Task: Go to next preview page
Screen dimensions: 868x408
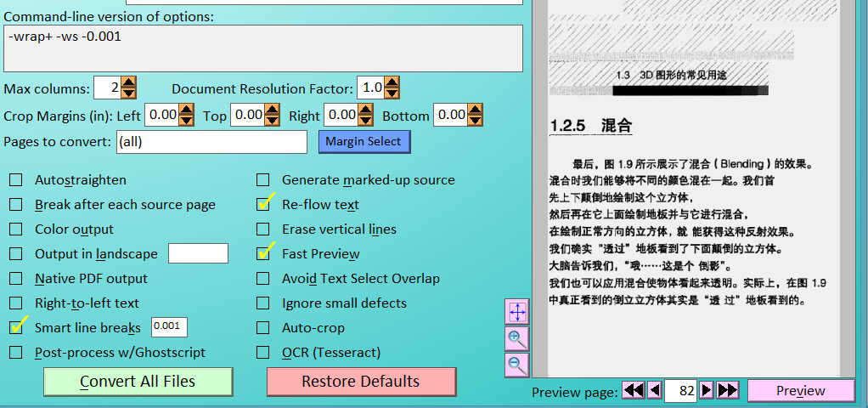Action: [707, 391]
